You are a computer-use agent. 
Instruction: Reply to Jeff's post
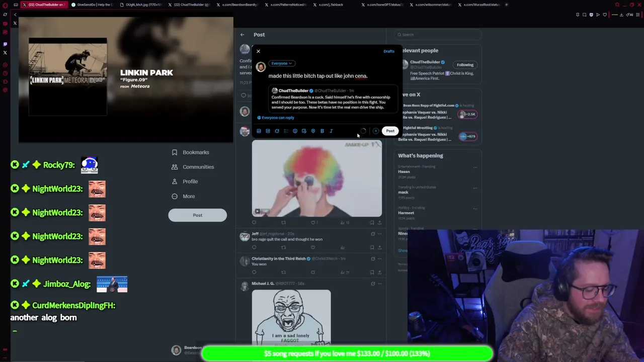[x=254, y=247]
